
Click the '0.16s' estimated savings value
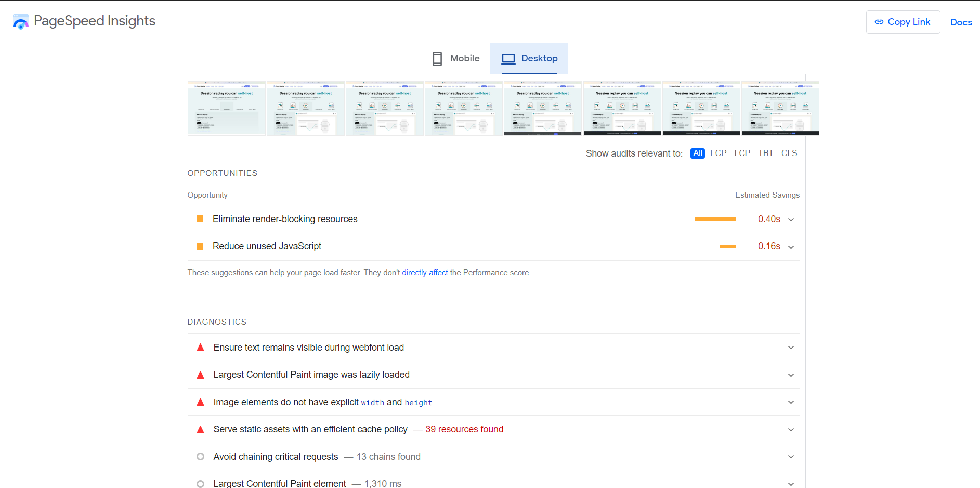[769, 246]
